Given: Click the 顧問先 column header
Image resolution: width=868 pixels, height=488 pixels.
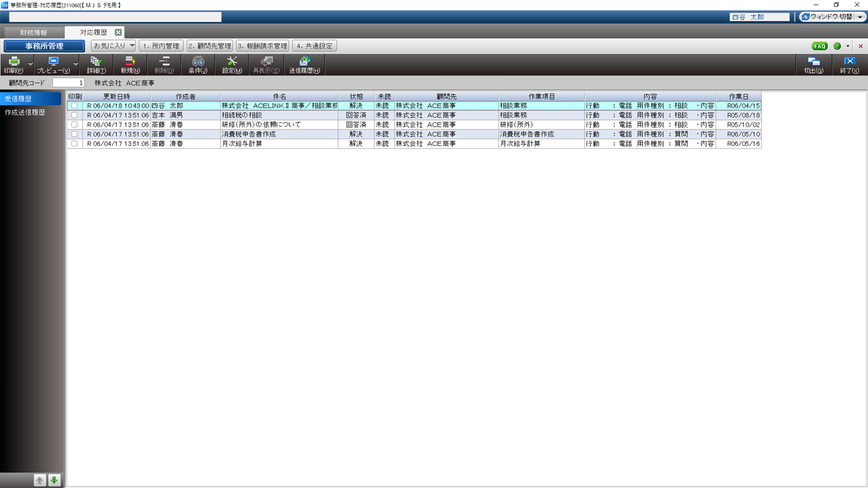Looking at the screenshot, I should [447, 97].
